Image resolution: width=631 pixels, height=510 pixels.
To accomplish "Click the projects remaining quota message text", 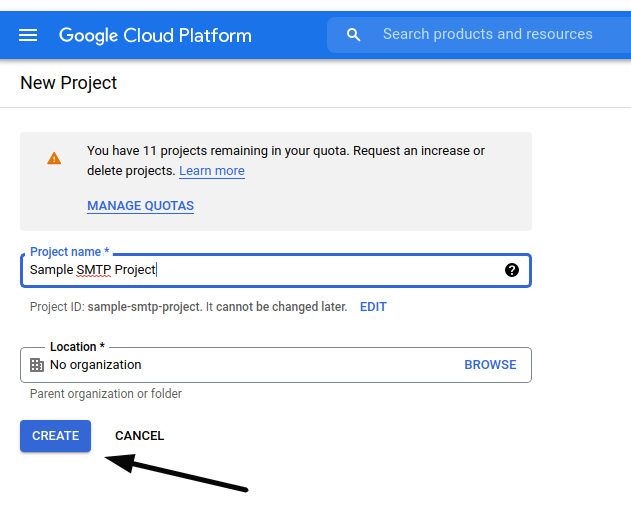I will 286,161.
